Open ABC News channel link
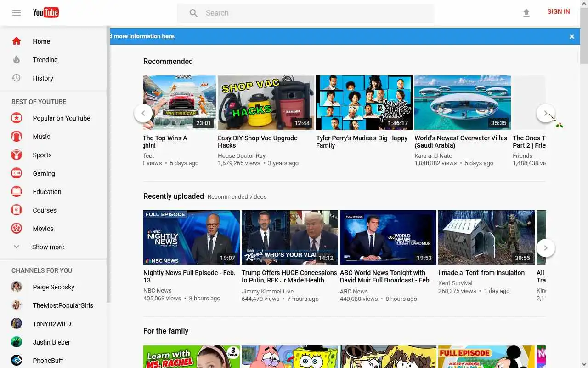 coord(354,291)
